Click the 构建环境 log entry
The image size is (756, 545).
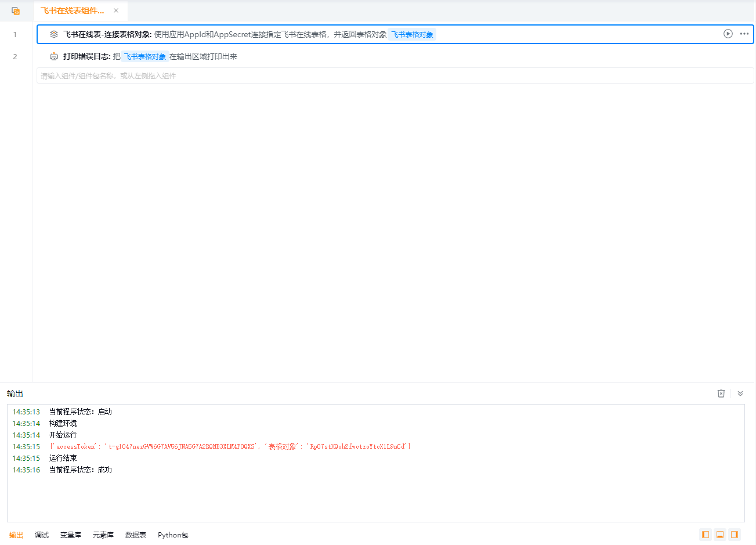[x=63, y=423]
